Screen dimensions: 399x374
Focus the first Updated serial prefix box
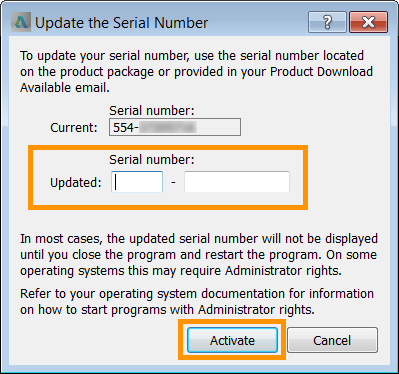[x=137, y=182]
